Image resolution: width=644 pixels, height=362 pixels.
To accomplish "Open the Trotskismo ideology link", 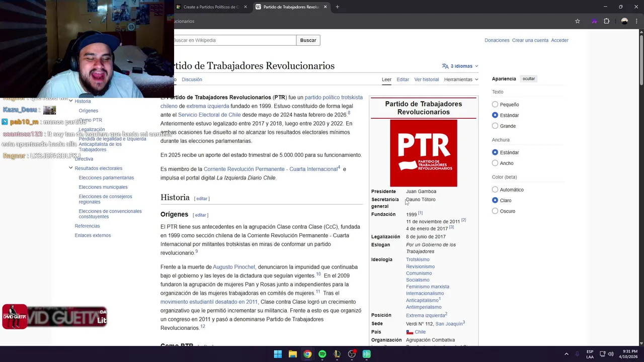I will (x=418, y=259).
